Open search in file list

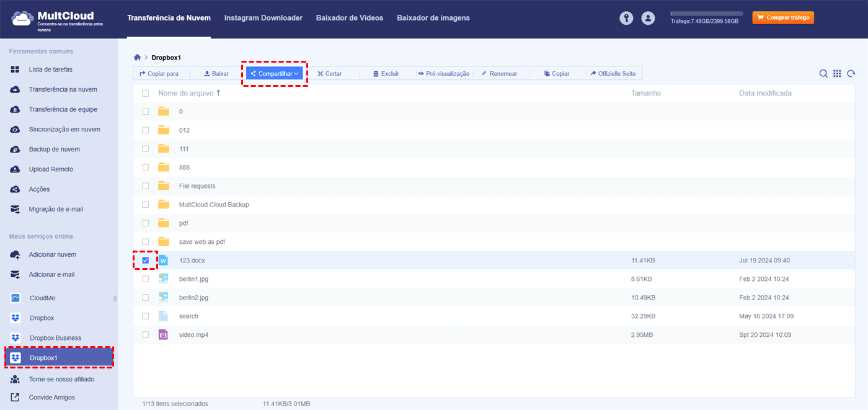point(823,73)
